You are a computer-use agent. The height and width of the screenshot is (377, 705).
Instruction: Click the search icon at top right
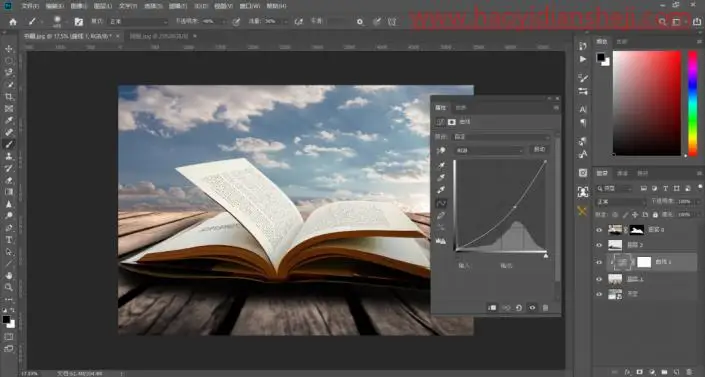(662, 21)
